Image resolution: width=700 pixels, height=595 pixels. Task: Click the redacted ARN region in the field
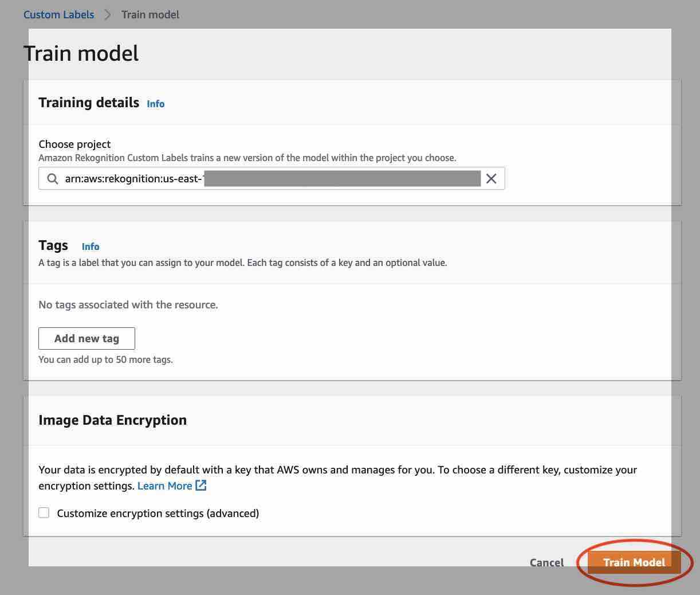click(x=344, y=178)
